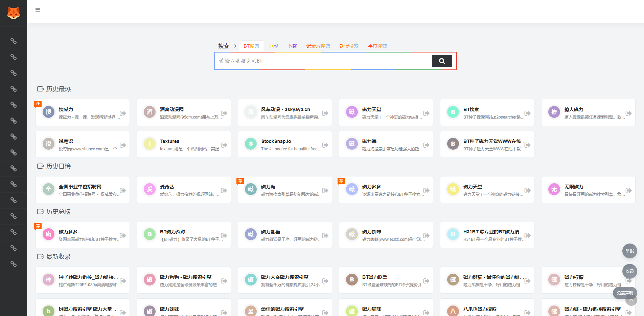
Task: Click the magnifying glass search button
Action: click(x=442, y=61)
